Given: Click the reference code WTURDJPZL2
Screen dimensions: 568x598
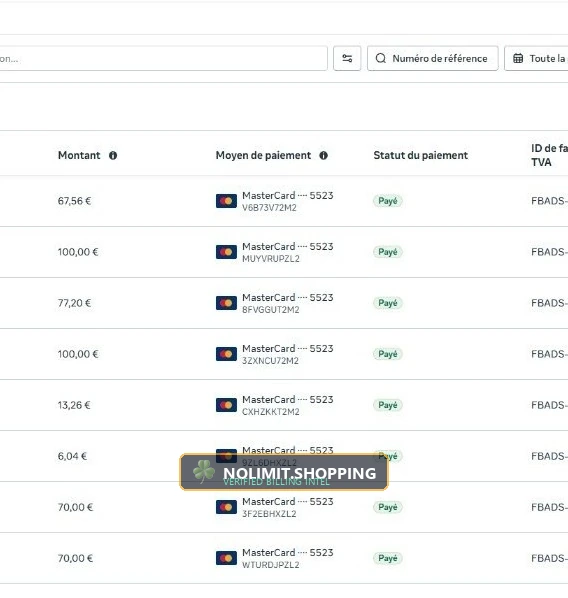Looking at the screenshot, I should click(x=271, y=565).
